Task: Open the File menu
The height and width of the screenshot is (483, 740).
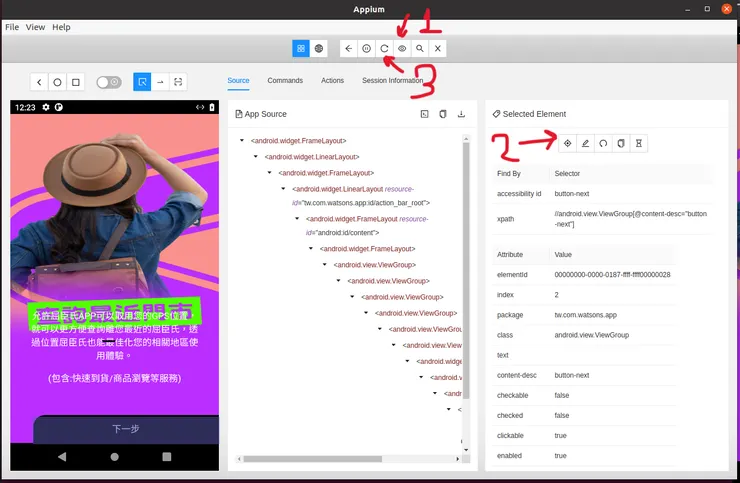Action: click(x=12, y=27)
